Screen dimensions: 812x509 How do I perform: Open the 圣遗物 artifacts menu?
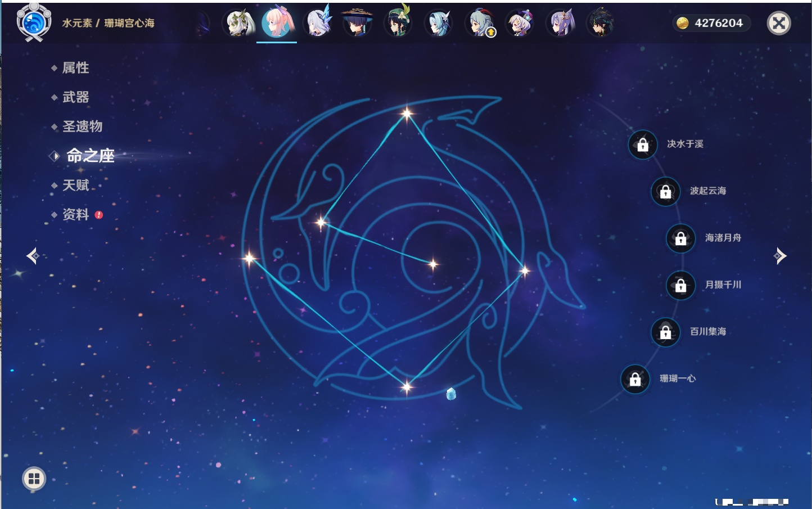click(x=82, y=127)
